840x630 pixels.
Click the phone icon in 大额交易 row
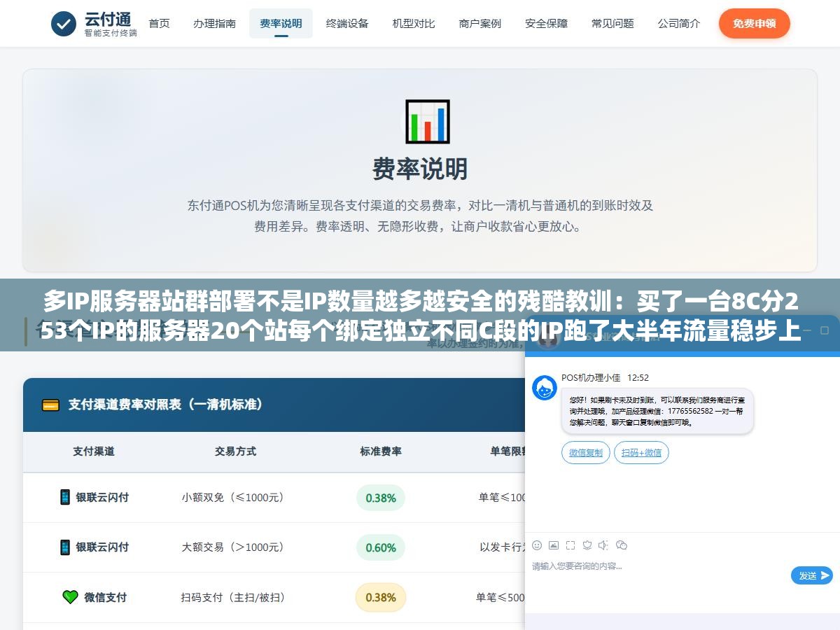65,547
